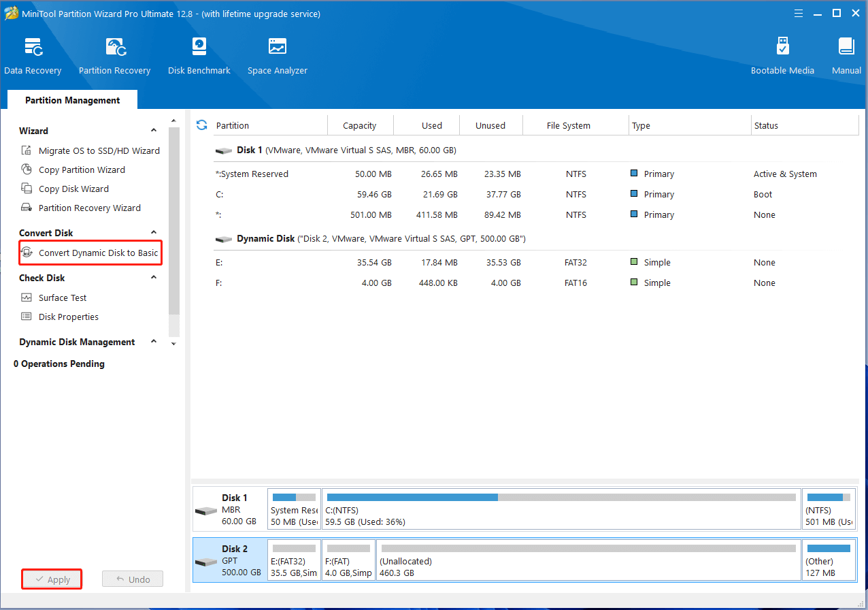This screenshot has width=868, height=610.
Task: Click Migrate OS to SSD/HD Wizard link
Action: point(99,150)
